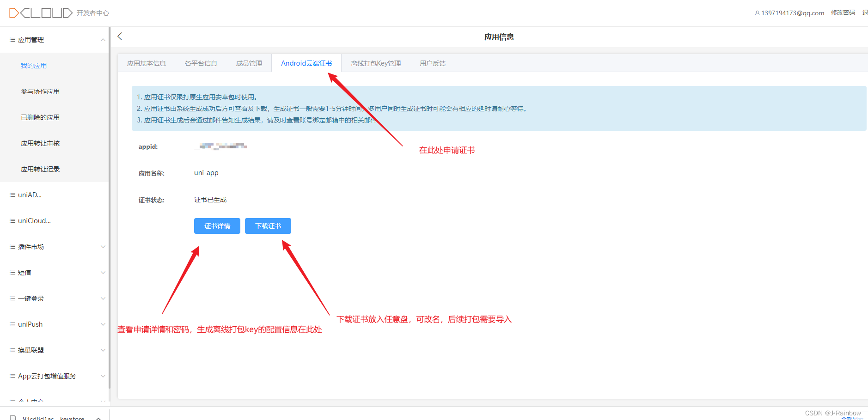The height and width of the screenshot is (420, 868).
Task: Click the 修改密码 link
Action: click(x=843, y=13)
